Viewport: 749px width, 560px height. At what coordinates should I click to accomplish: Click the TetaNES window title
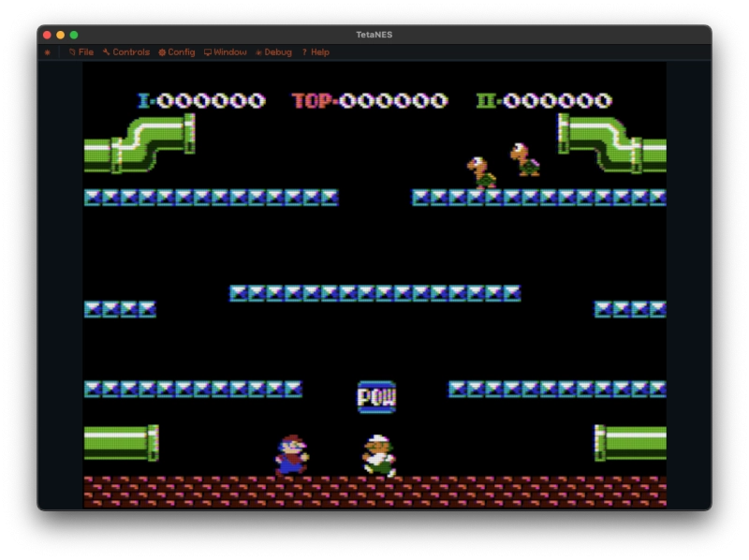374,35
